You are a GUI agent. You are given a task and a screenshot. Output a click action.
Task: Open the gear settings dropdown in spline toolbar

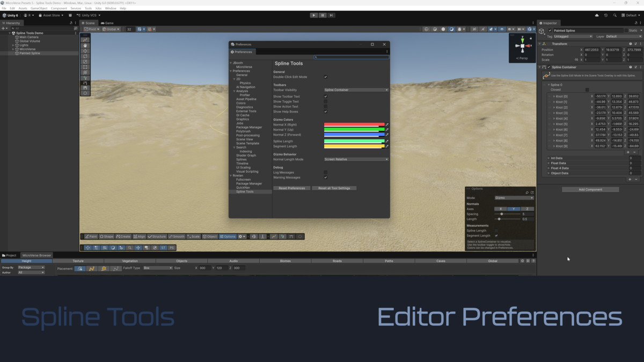242,237
